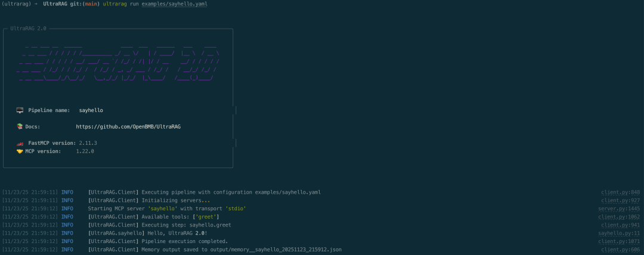Open the client.py:1062 source reference
This screenshot has width=644, height=255.
point(618,217)
